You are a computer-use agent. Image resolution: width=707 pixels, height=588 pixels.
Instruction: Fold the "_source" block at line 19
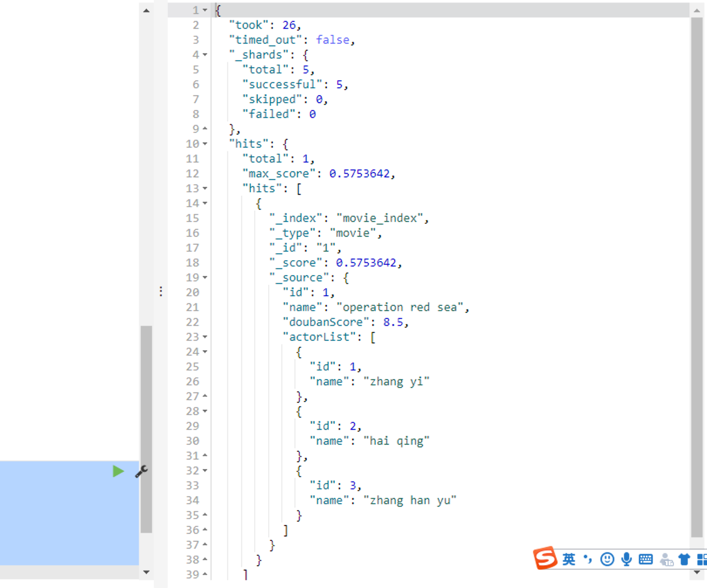205,278
